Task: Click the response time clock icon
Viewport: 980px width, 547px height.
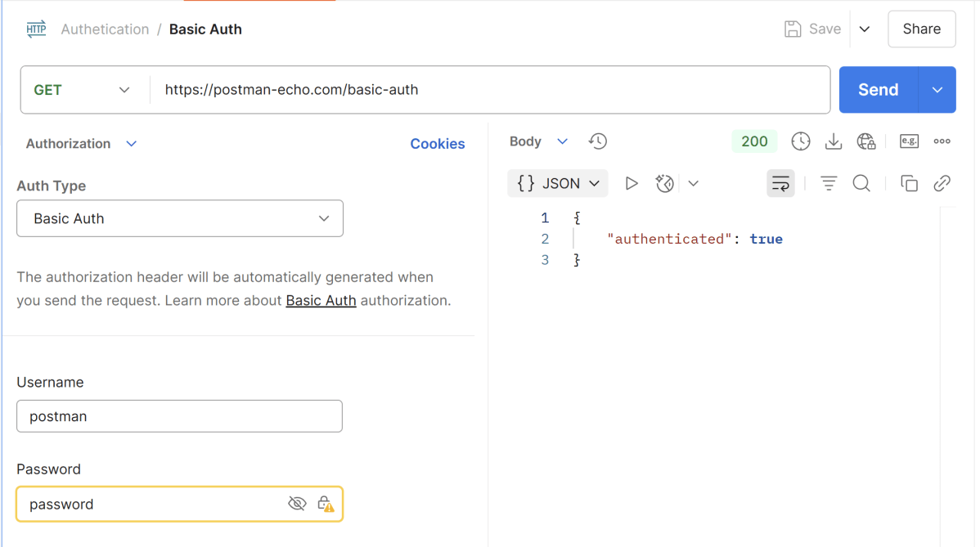Action: 800,141
